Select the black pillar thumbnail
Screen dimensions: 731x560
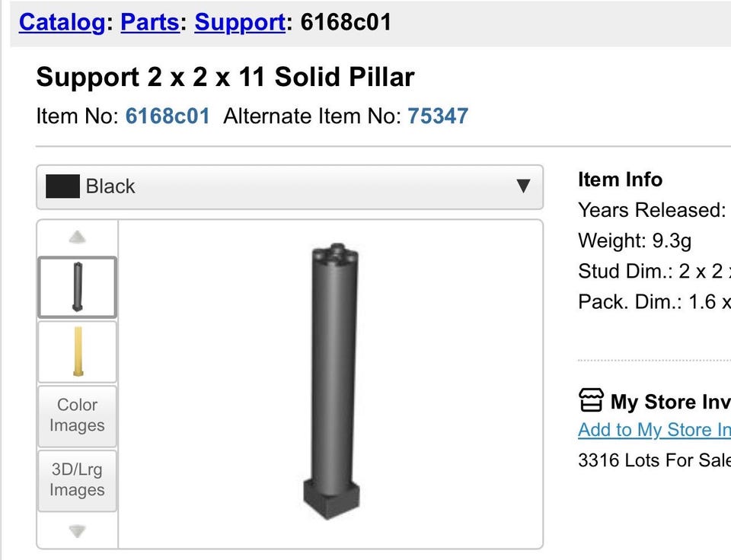pyautogui.click(x=77, y=287)
